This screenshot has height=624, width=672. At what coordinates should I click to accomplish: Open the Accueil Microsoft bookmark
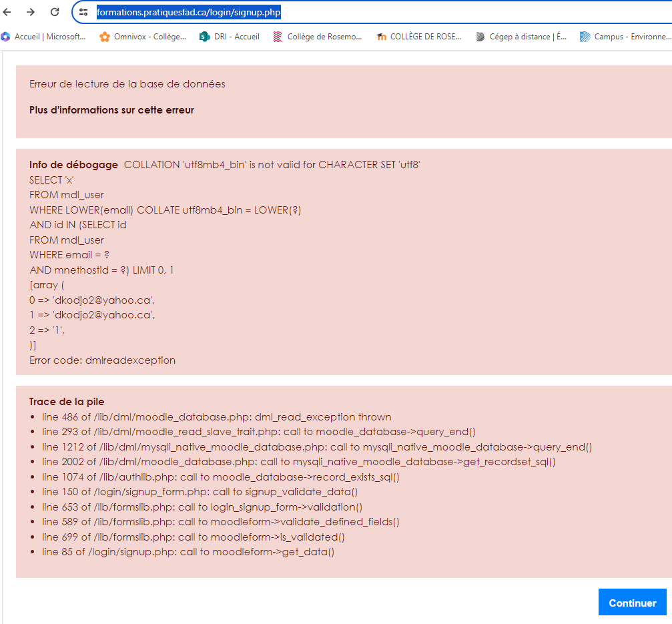point(44,37)
